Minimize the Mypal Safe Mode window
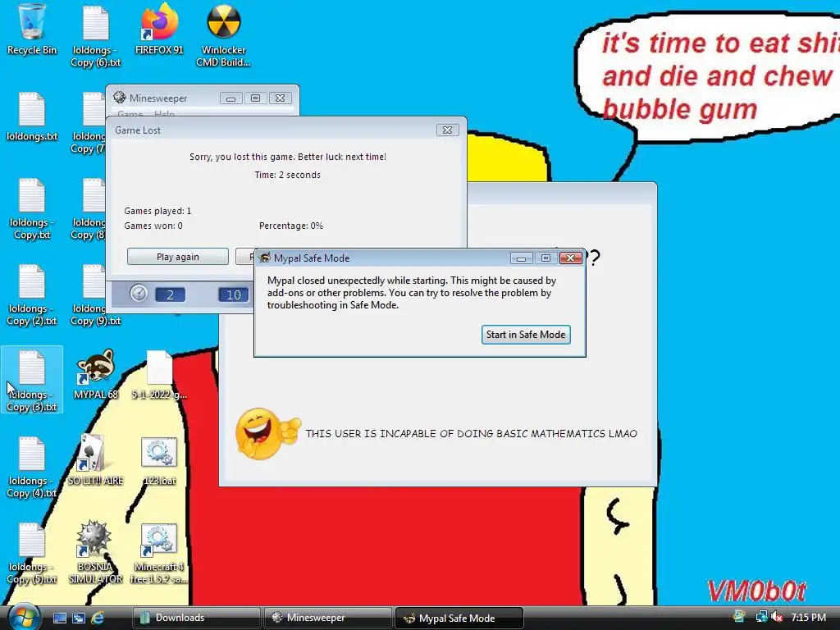The image size is (840, 630). coord(521,258)
